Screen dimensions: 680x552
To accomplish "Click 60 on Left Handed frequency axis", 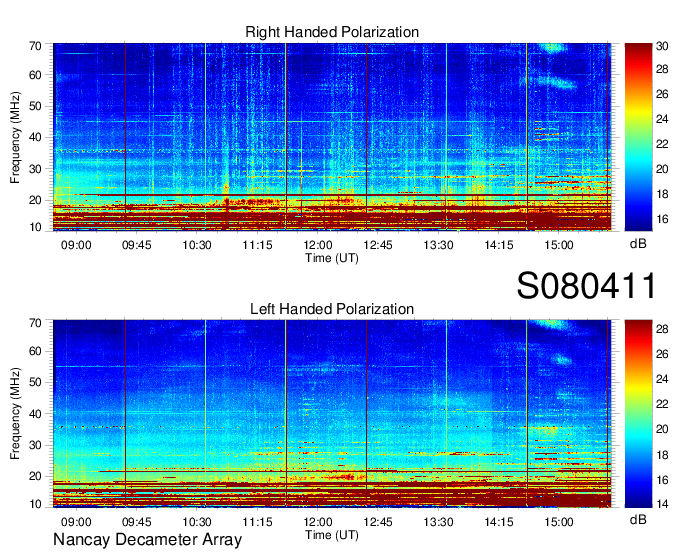I will point(35,351).
